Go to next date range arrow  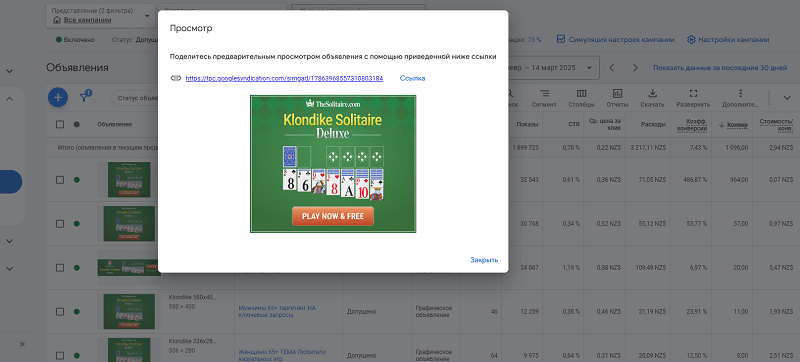pyautogui.click(x=635, y=68)
